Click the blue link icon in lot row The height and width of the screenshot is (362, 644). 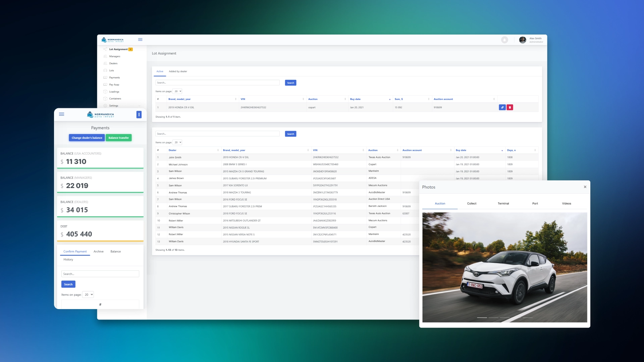point(502,107)
